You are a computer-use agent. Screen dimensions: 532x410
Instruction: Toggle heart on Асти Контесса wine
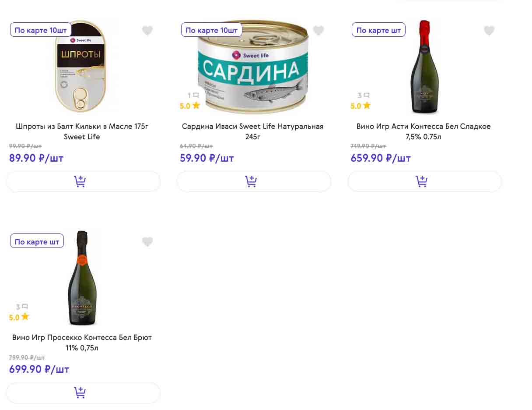coord(489,31)
